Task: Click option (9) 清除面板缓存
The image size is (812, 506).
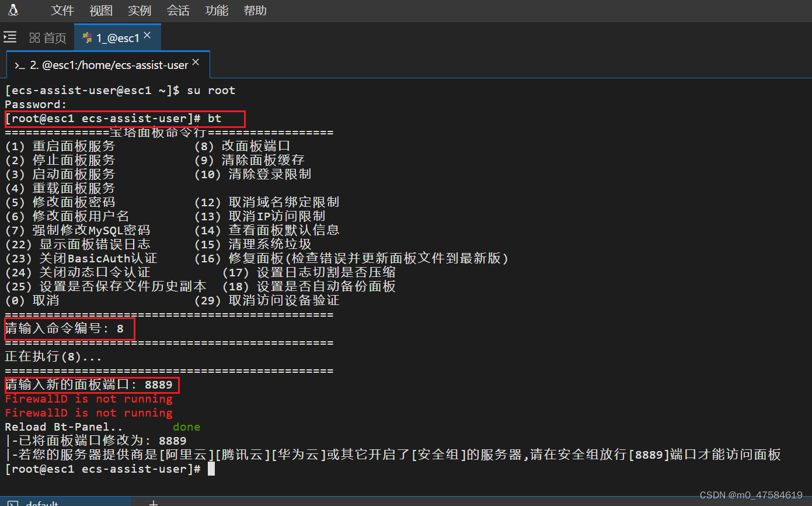Action: point(249,160)
